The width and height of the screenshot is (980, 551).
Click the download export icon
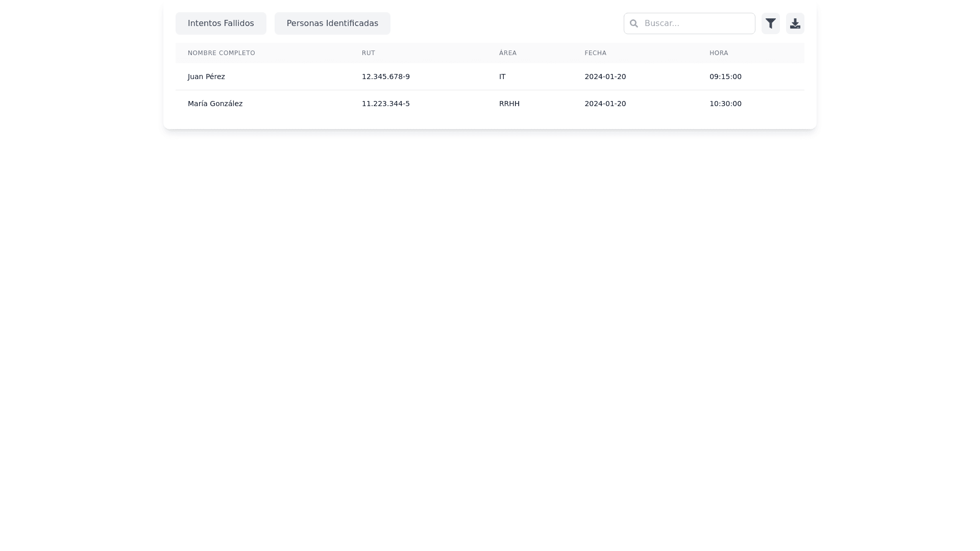point(795,23)
